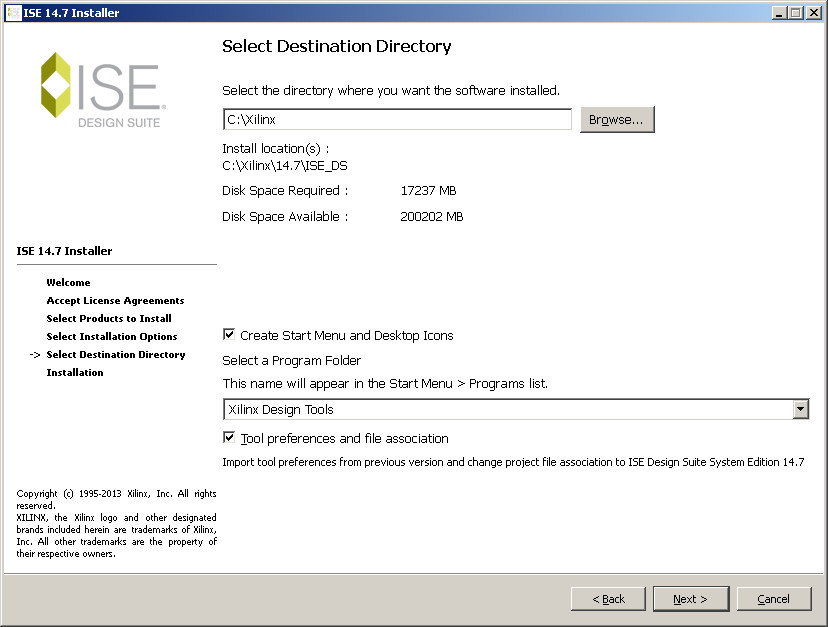The width and height of the screenshot is (828, 627).
Task: Click the install location path C:\Xilinx\14.7\ISE_DS
Action: (285, 166)
